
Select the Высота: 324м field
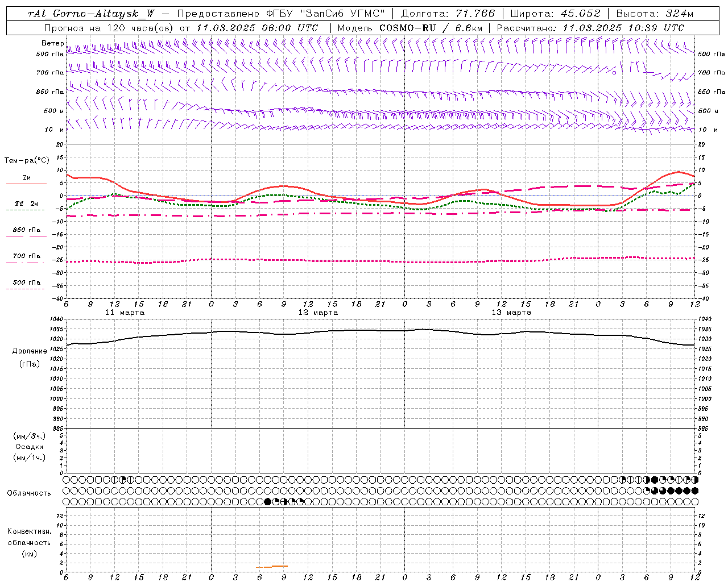tap(655, 14)
